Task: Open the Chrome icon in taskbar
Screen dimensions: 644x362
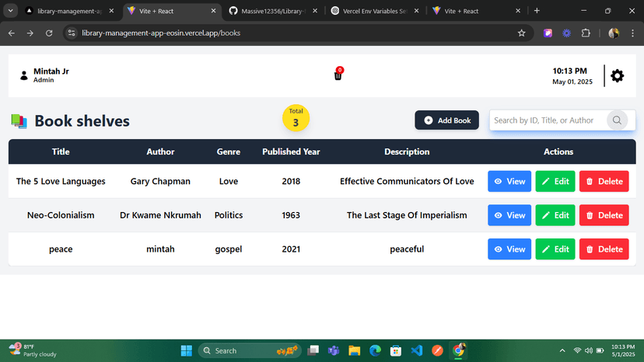Action: click(458, 350)
